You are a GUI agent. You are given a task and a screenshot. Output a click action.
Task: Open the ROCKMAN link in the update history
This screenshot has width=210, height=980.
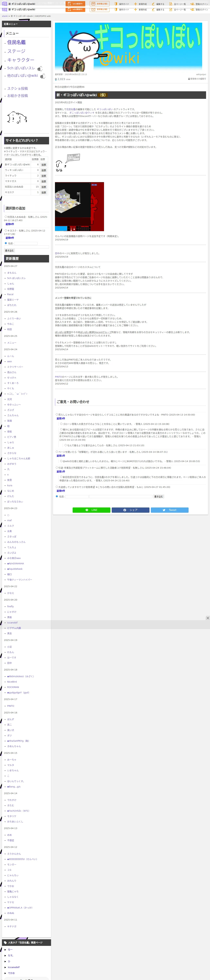point(13,687)
